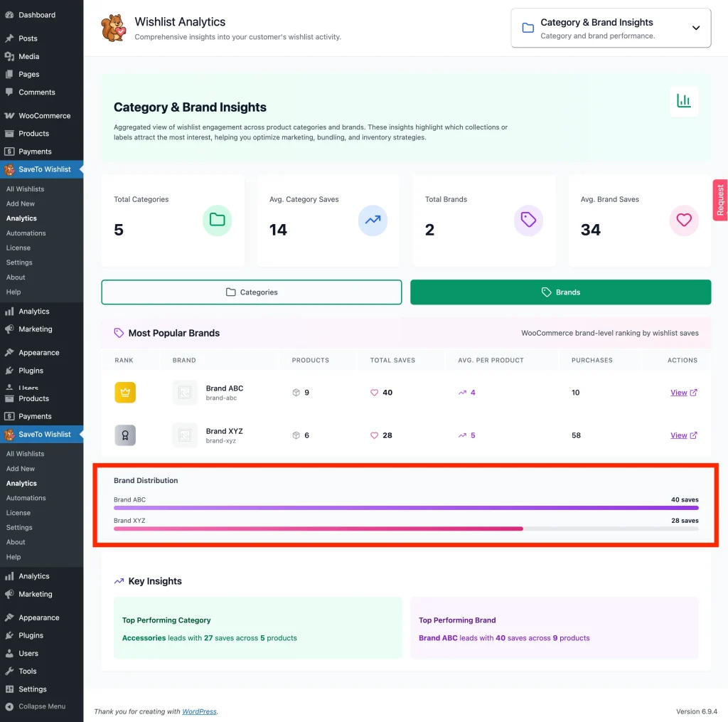
Task: Click the Brand XYZ pink distribution bar
Action: pyautogui.click(x=318, y=529)
